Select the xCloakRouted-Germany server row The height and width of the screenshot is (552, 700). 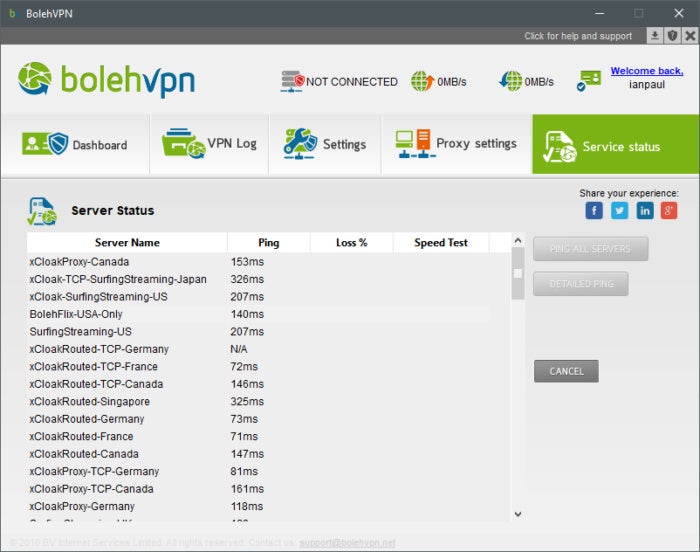point(269,419)
